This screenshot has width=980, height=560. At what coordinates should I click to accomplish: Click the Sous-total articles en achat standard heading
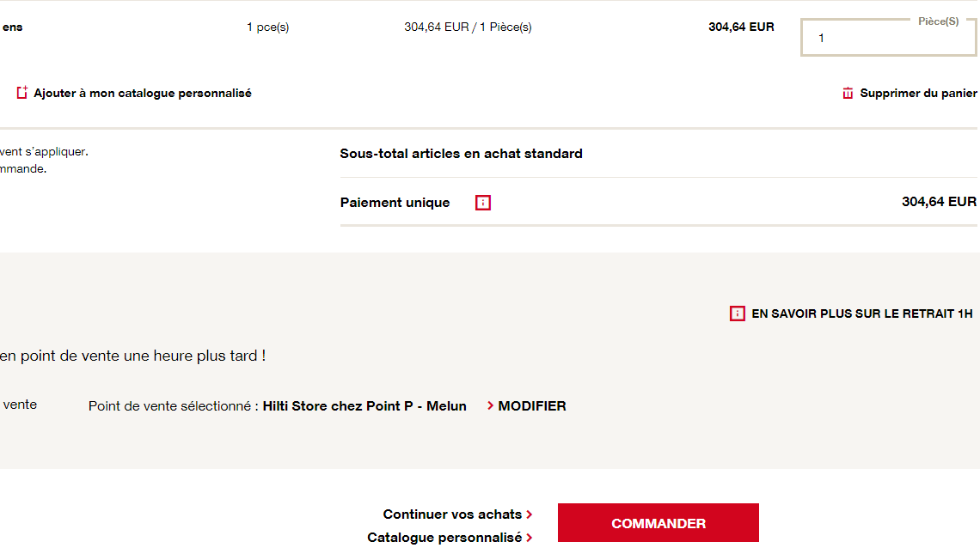(x=461, y=154)
